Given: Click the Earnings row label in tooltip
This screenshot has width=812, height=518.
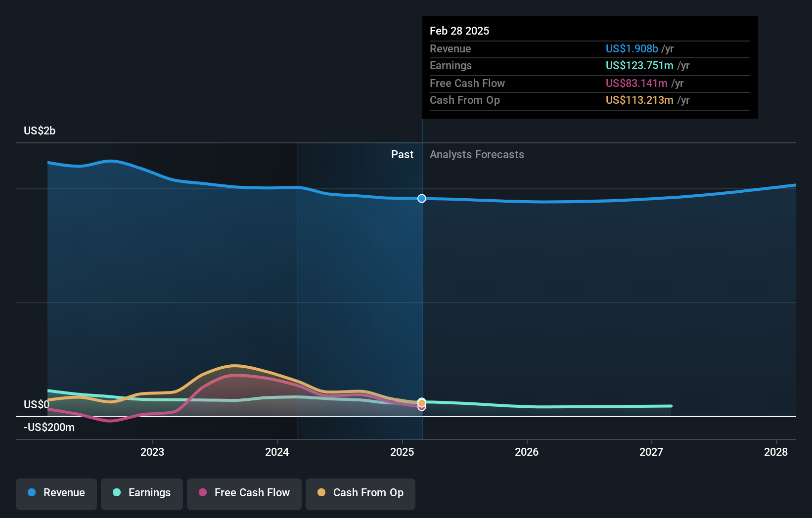Looking at the screenshot, I should tap(451, 65).
